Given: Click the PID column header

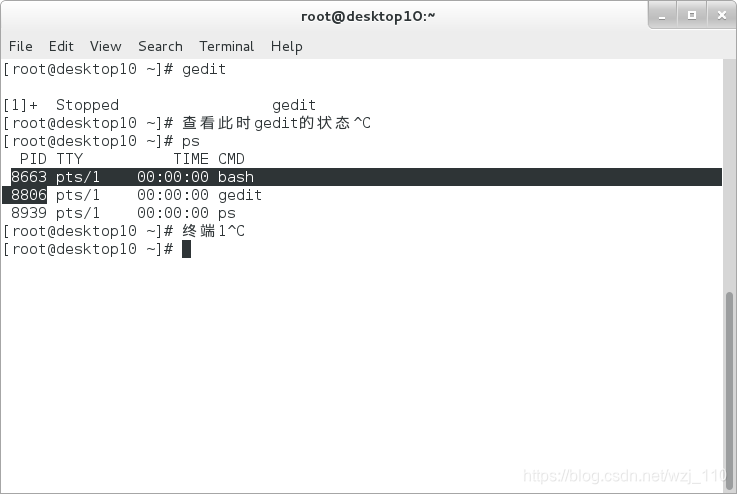Looking at the screenshot, I should 33,159.
